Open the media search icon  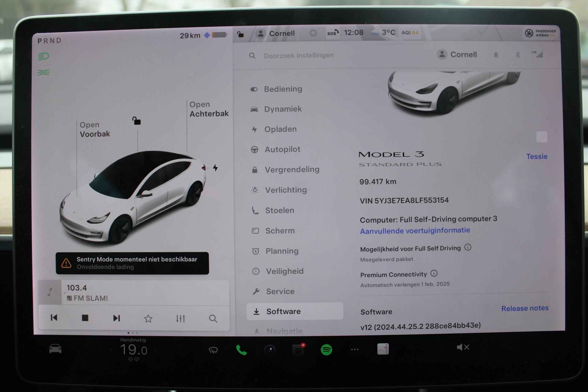coord(213,319)
